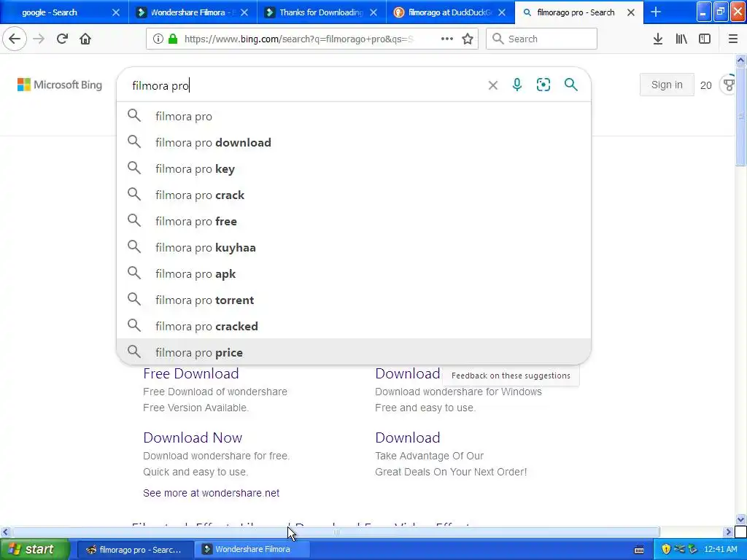Choose suggestion 'filmora pro price'
This screenshot has height=560, width=747.
tap(354, 352)
